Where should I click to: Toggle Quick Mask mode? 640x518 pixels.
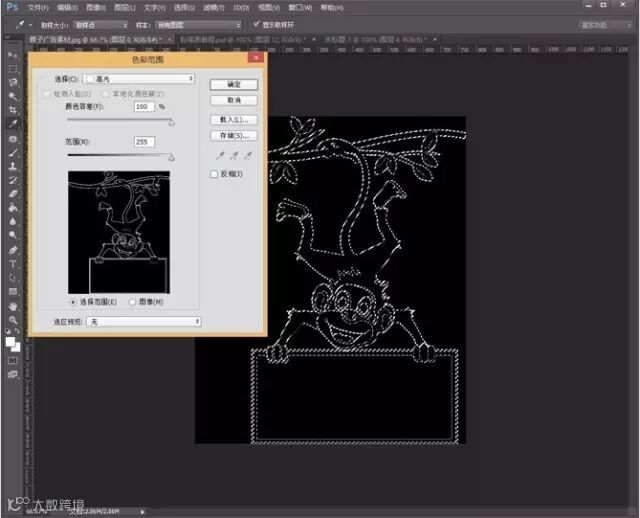click(13, 360)
